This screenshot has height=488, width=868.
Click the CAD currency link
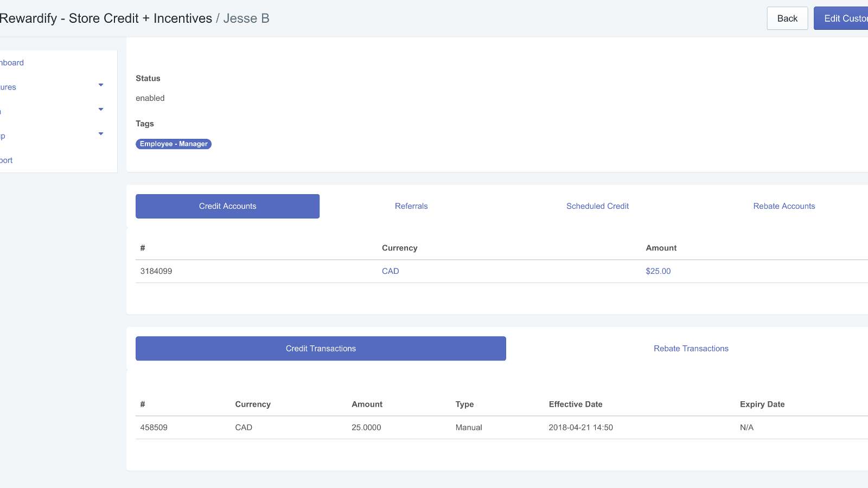click(390, 272)
